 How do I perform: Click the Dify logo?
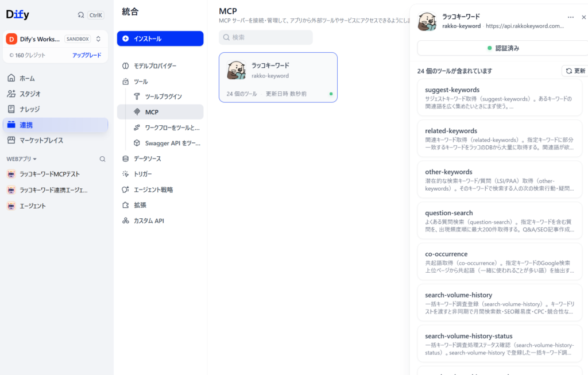(18, 14)
